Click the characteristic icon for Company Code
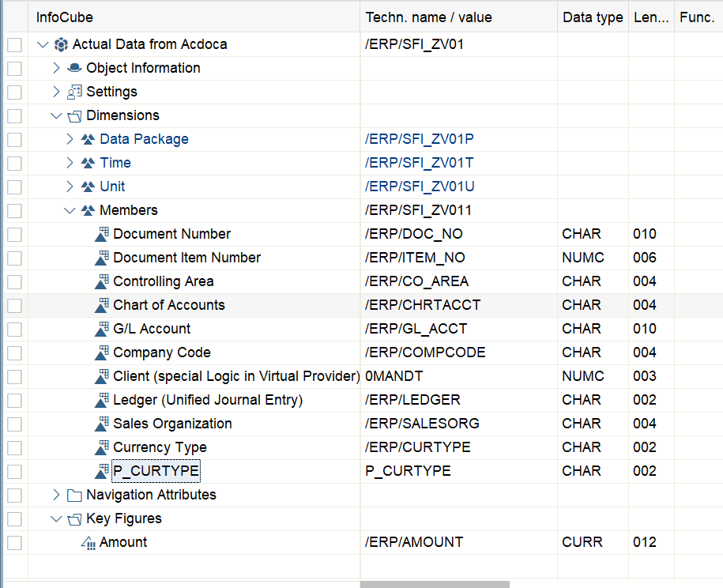The height and width of the screenshot is (588, 723). tap(101, 352)
